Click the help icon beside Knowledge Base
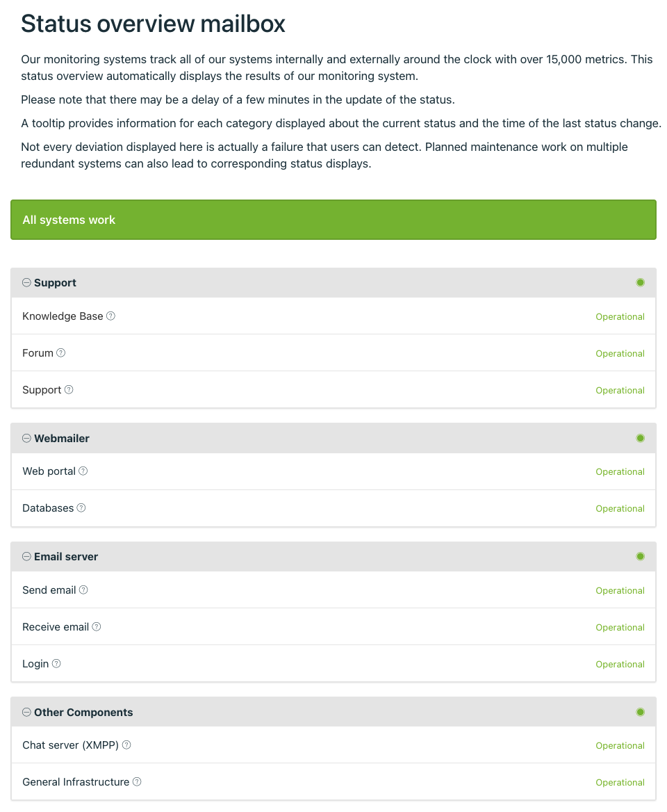This screenshot has height=812, width=667. pos(110,316)
